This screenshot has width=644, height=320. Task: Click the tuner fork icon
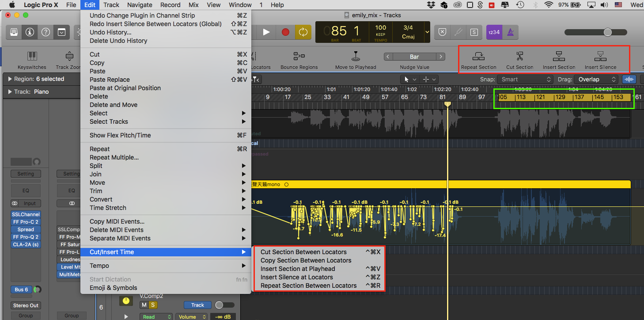pos(458,32)
